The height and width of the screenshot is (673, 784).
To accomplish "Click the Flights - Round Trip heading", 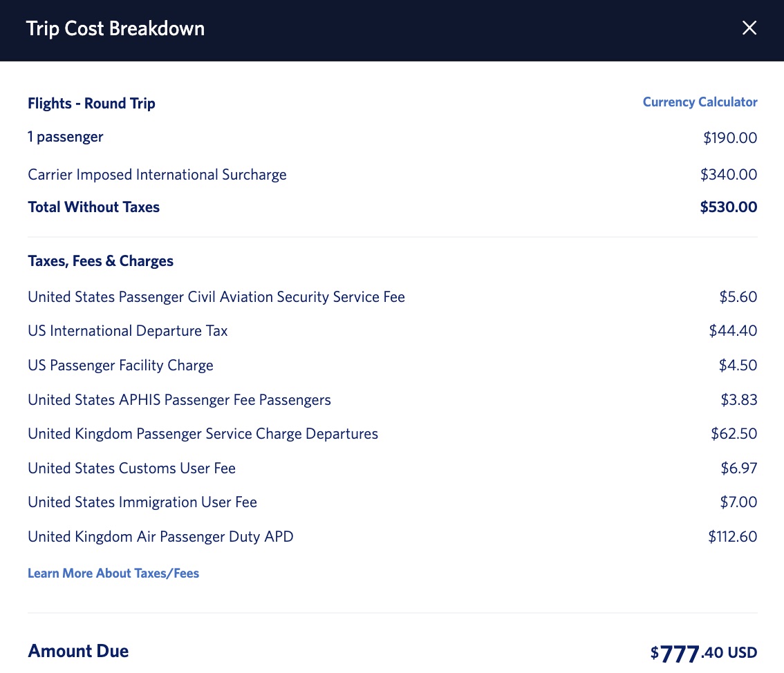I will pyautogui.click(x=91, y=103).
